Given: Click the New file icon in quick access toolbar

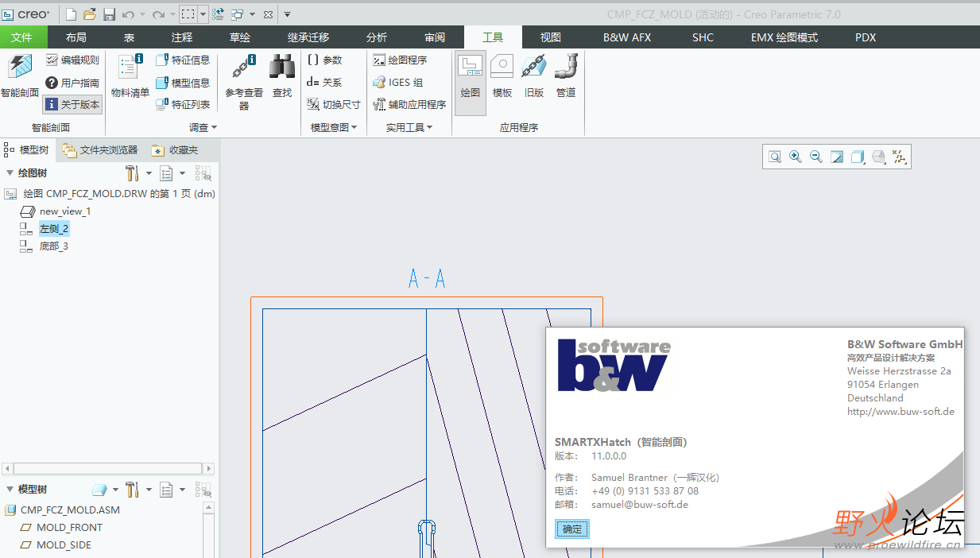Looking at the screenshot, I should (72, 14).
